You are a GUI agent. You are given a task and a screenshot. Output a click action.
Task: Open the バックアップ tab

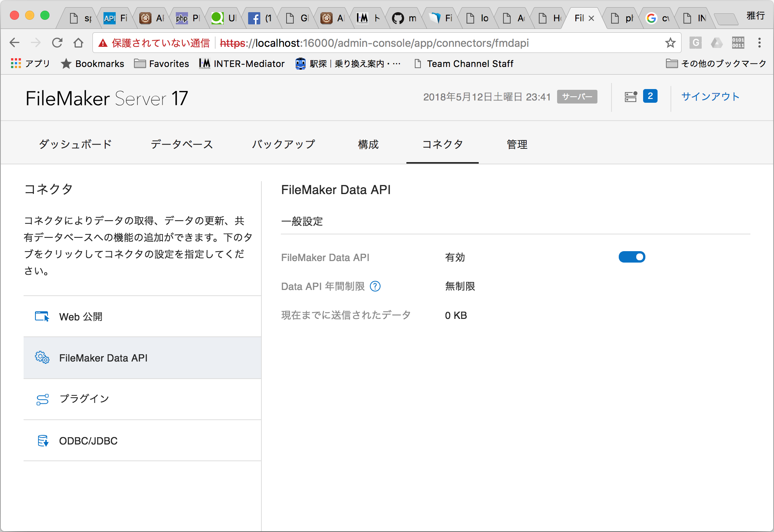coord(283,144)
